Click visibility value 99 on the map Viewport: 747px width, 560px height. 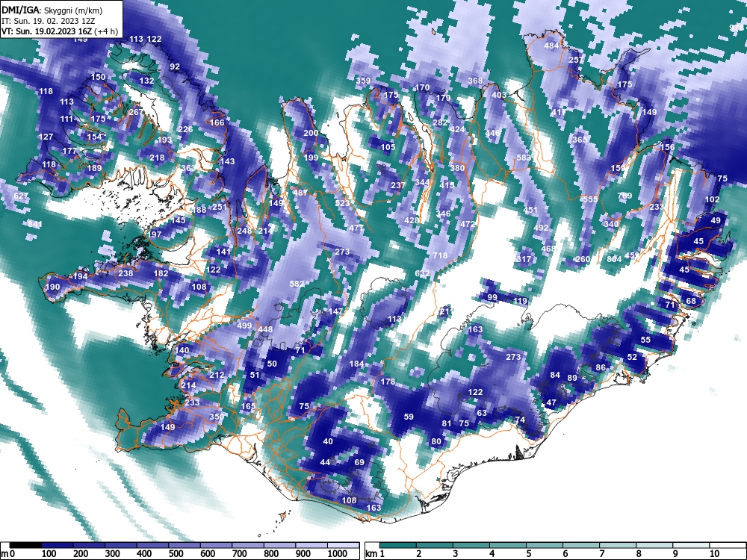(492, 297)
